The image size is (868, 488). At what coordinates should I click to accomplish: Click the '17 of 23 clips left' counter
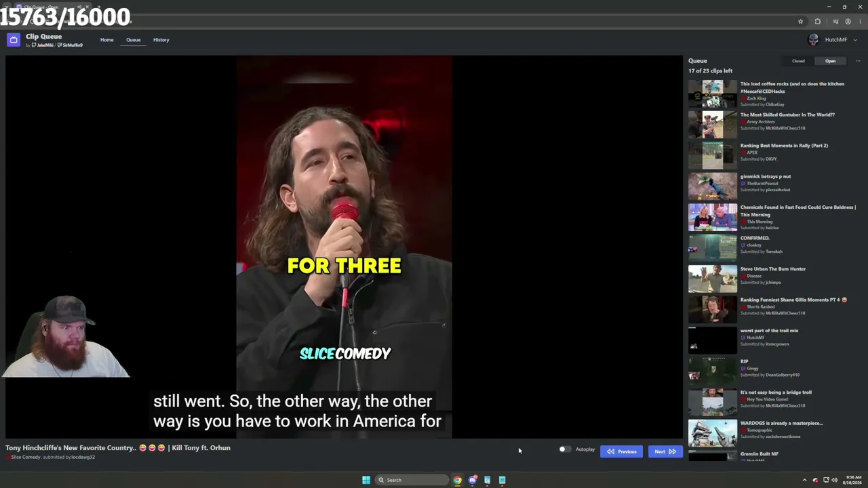(x=710, y=71)
